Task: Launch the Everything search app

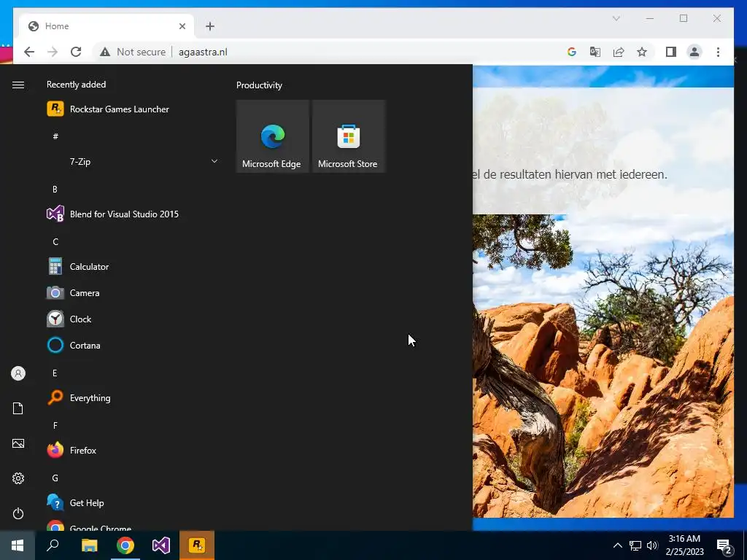Action: [x=133, y=397]
